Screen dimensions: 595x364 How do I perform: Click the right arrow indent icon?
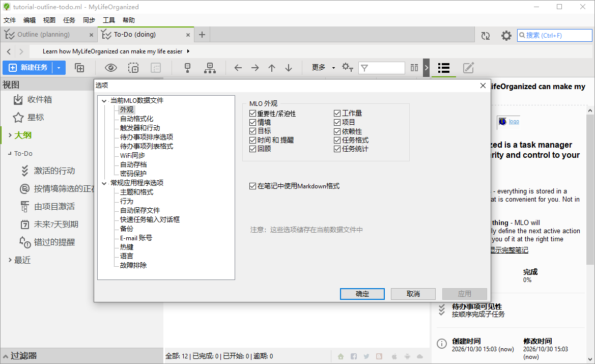pyautogui.click(x=255, y=68)
